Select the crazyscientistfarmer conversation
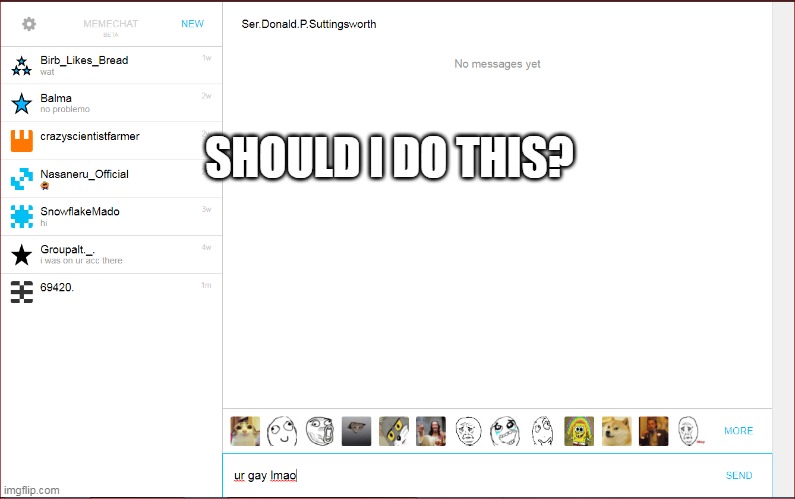The image size is (795, 499). click(112, 141)
